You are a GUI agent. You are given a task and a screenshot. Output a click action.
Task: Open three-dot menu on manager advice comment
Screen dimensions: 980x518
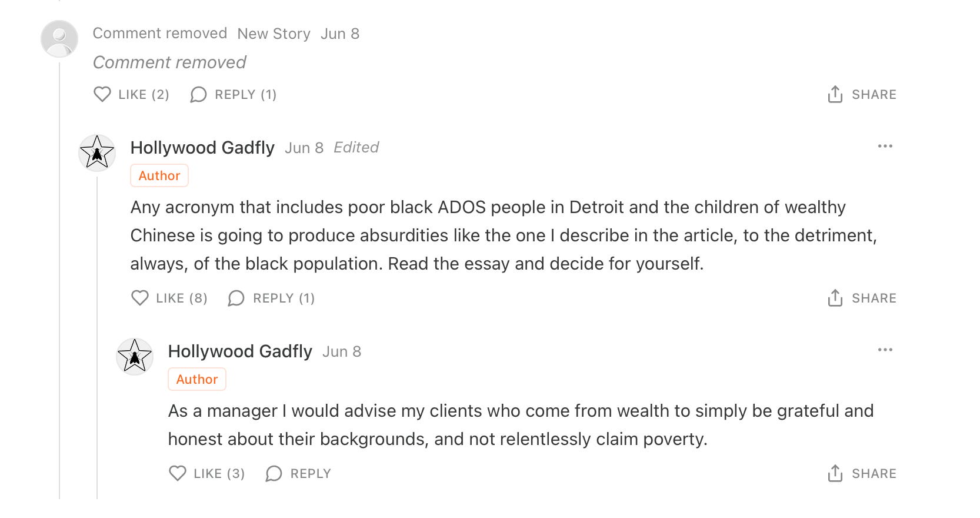885,350
